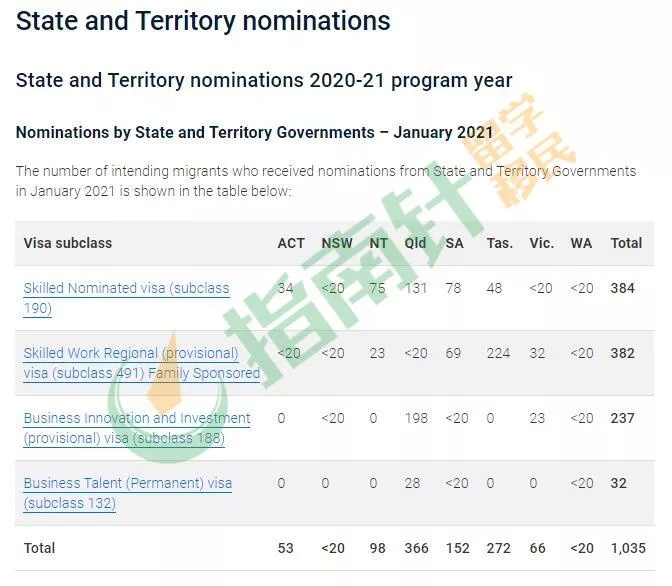Screen dimensions: 672x586
Task: Click the January 2021 nominations subheading
Action: pos(255,132)
